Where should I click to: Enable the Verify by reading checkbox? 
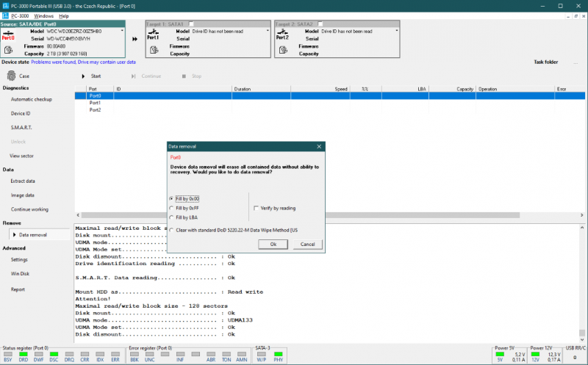point(256,208)
